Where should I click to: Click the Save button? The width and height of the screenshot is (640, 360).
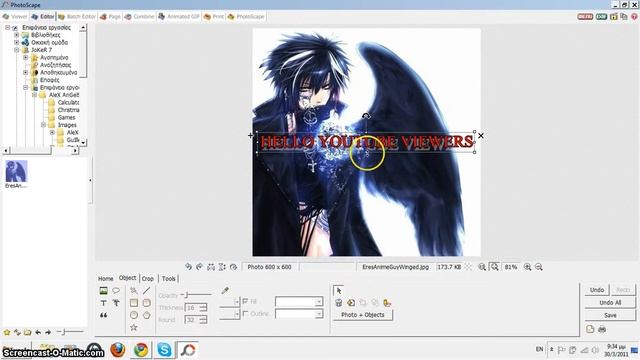610,315
